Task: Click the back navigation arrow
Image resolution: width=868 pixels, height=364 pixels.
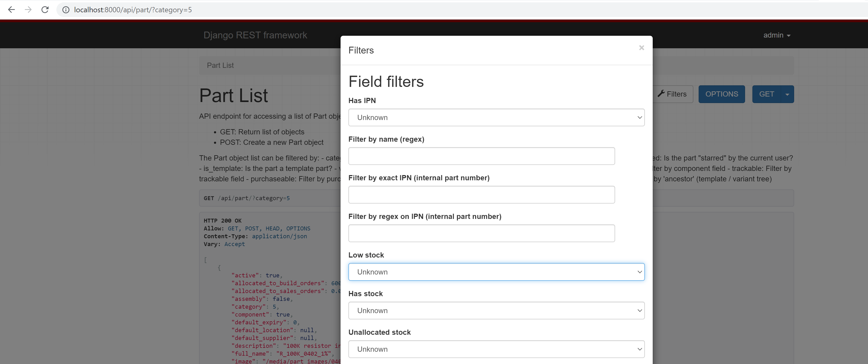Action: coord(11,10)
